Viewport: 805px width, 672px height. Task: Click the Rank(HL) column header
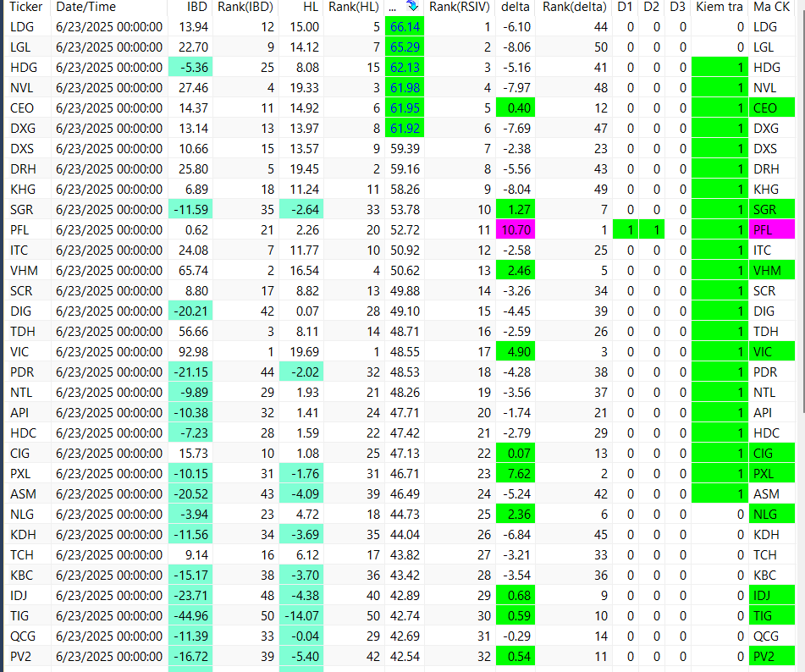pos(354,7)
